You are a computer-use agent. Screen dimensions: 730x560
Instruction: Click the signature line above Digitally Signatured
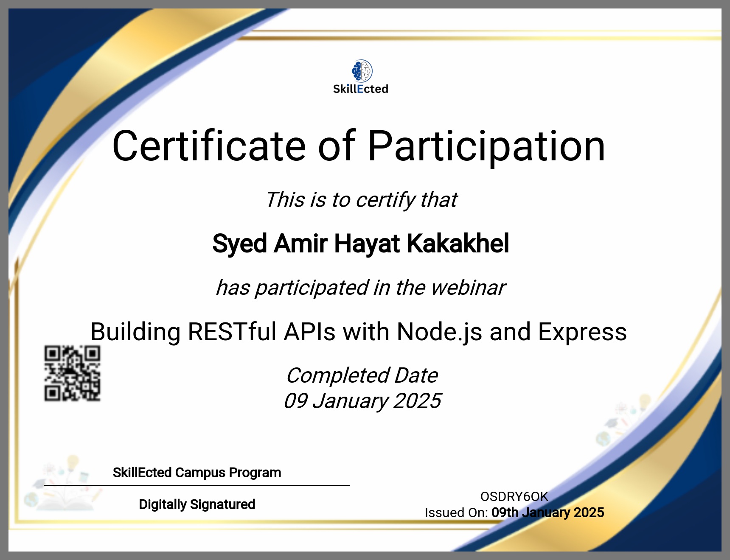point(197,485)
